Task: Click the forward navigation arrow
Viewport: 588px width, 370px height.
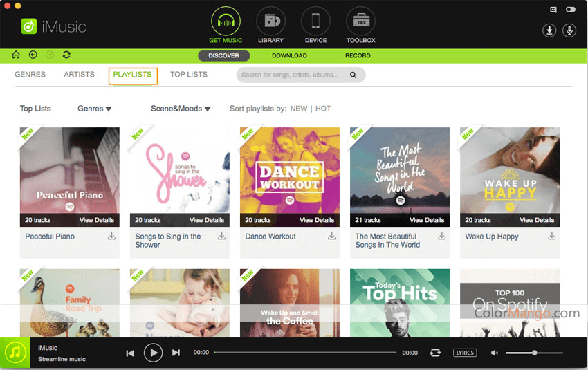Action: pos(50,55)
